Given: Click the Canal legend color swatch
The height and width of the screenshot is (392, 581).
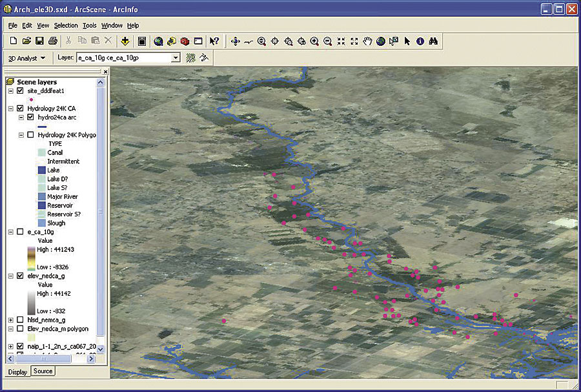Looking at the screenshot, I should (x=41, y=152).
